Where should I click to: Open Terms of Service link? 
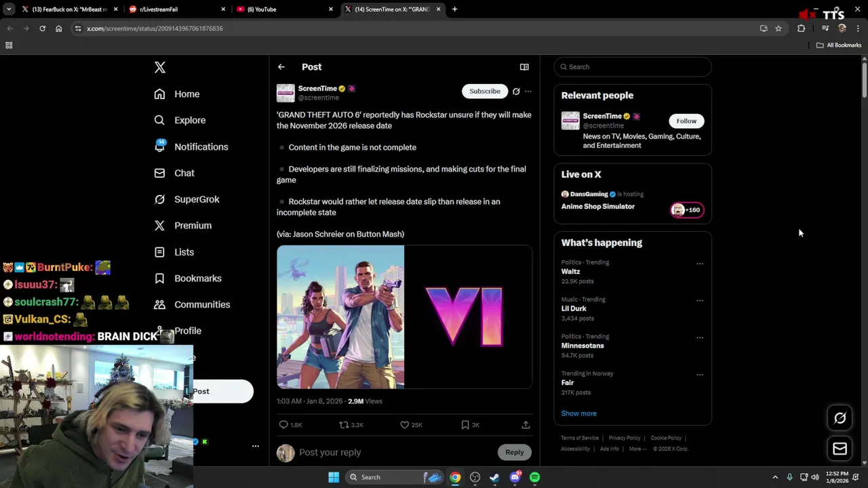[x=580, y=438]
